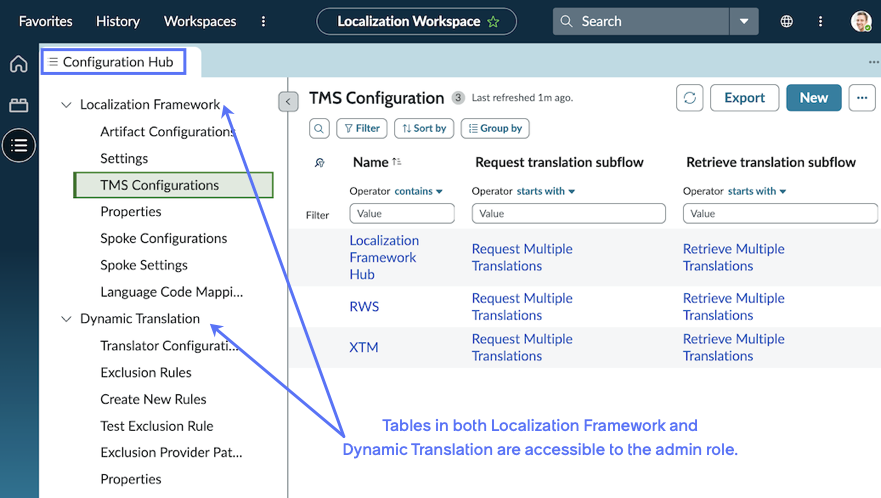Open Retrieve Multiple Translations link in XTM row

pos(733,347)
